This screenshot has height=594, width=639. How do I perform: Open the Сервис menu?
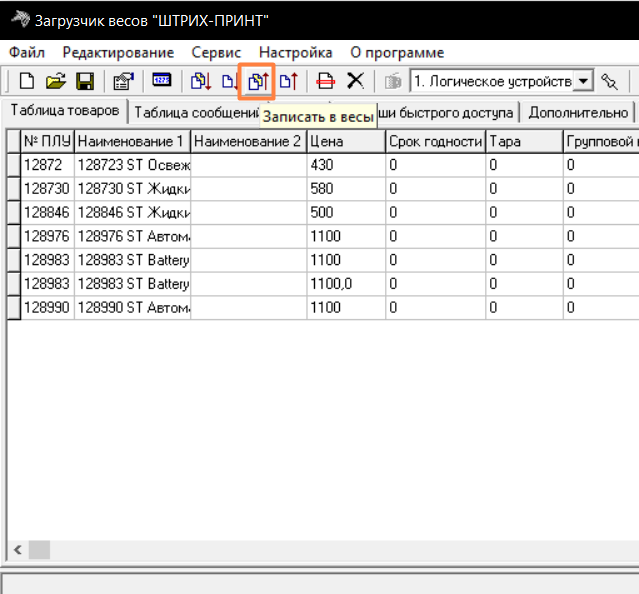(216, 53)
